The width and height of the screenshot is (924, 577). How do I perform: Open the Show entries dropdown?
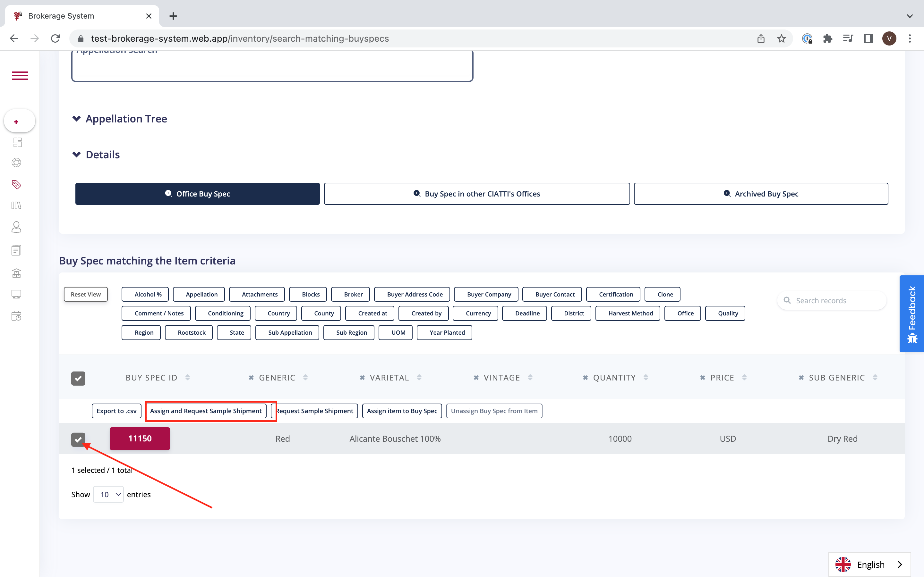coord(108,495)
